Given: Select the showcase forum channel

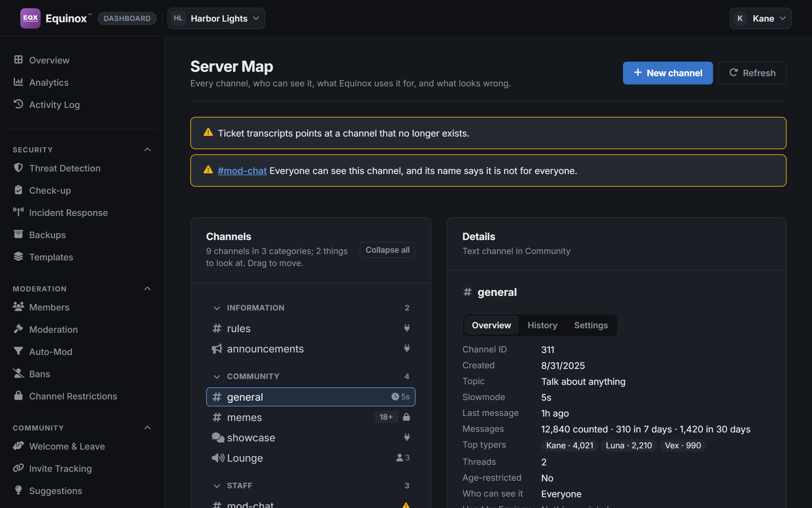Looking at the screenshot, I should (311, 438).
